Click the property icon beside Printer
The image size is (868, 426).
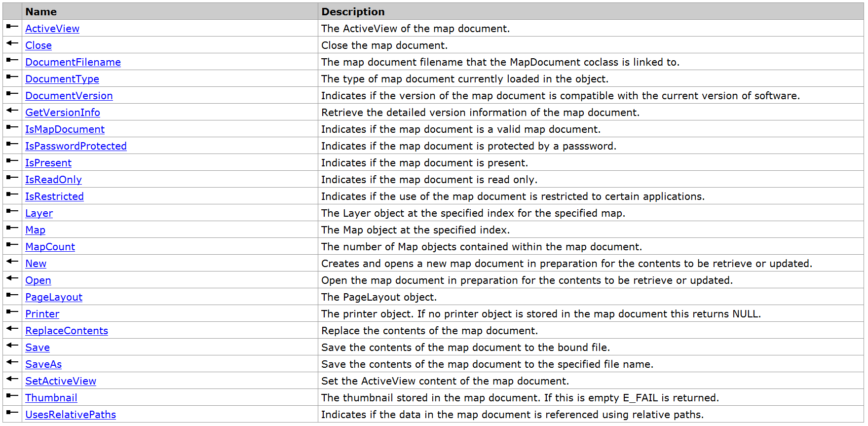12,312
